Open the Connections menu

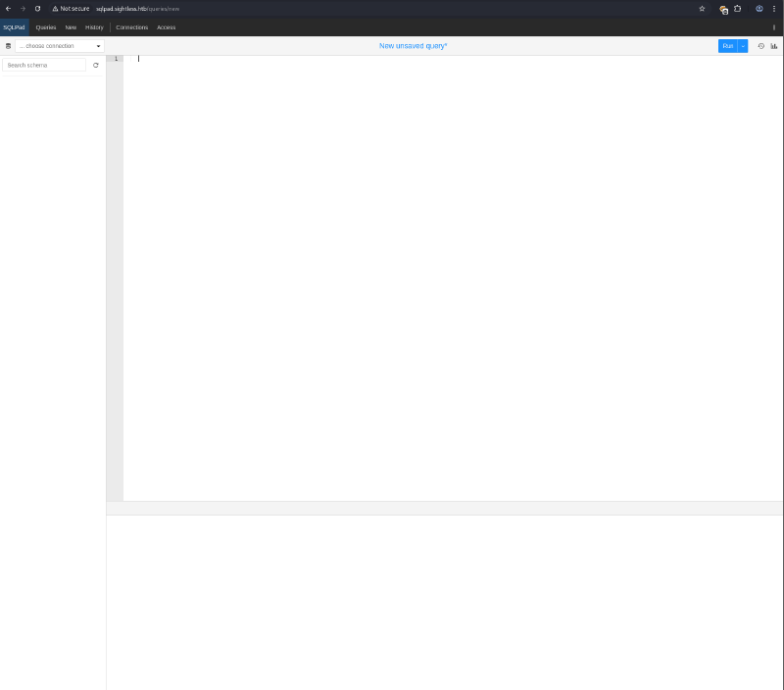[x=131, y=27]
